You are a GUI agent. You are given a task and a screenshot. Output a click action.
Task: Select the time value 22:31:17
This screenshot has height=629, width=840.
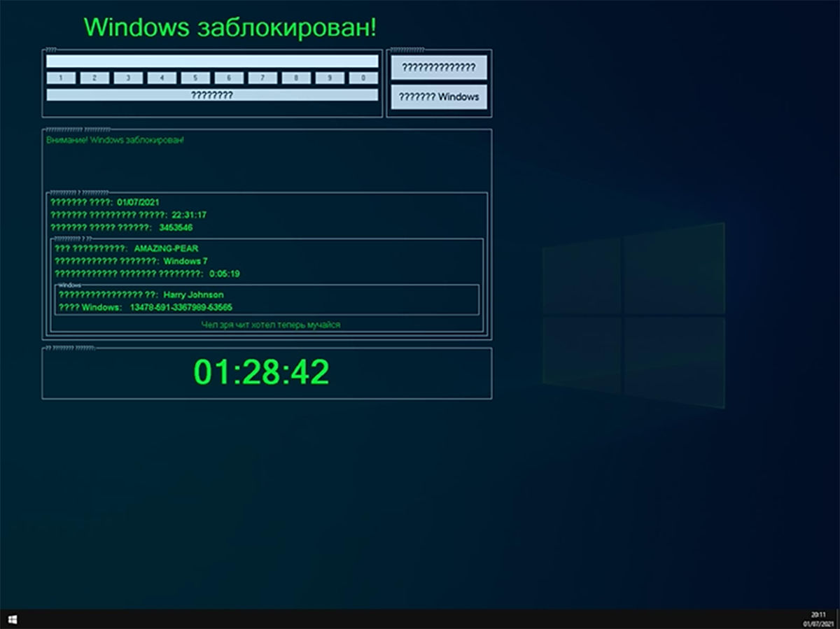pyautogui.click(x=189, y=215)
